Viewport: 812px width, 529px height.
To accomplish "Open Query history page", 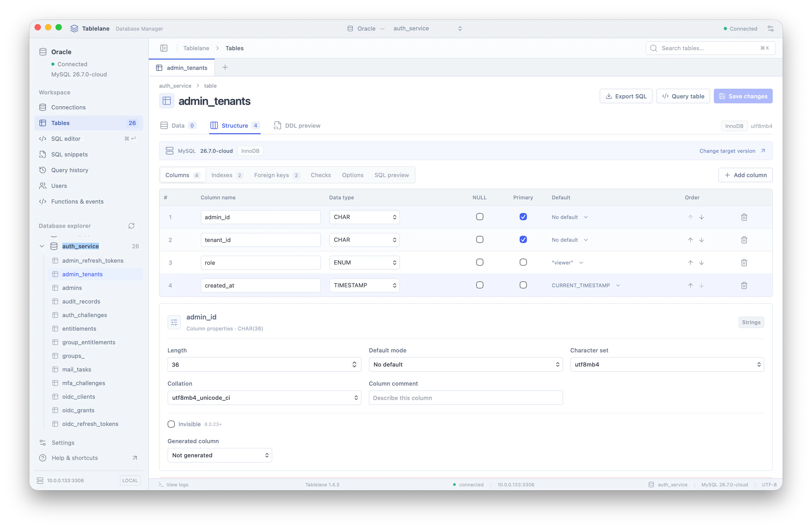I will click(x=89, y=170).
